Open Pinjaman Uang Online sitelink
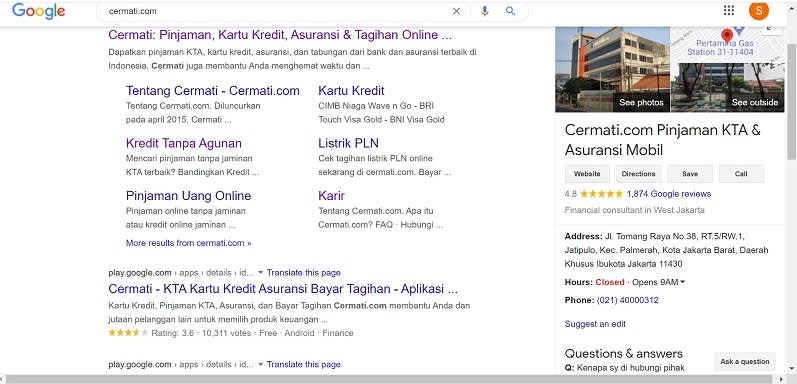Viewport: 797px width, 384px height. pos(188,196)
